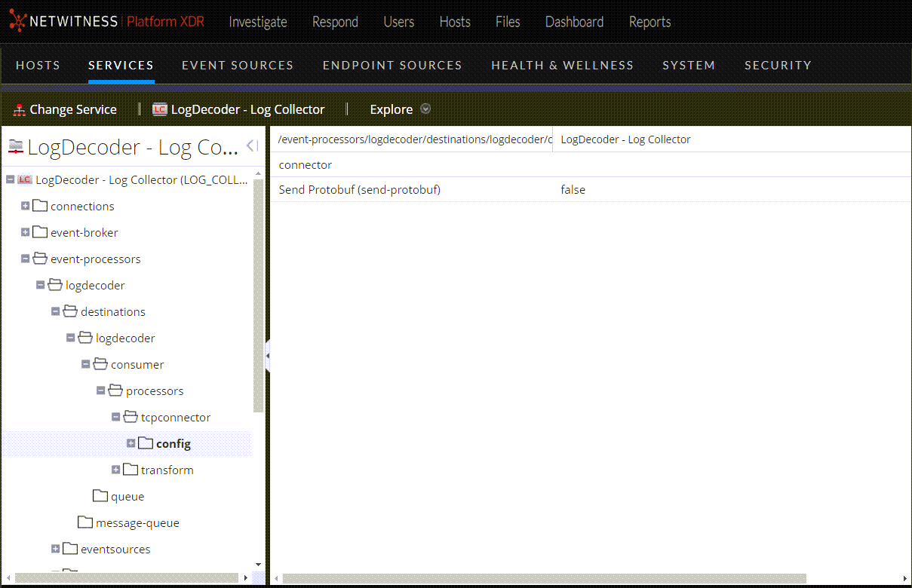This screenshot has width=912, height=588.
Task: Open the Investigate menu
Action: coord(258,22)
